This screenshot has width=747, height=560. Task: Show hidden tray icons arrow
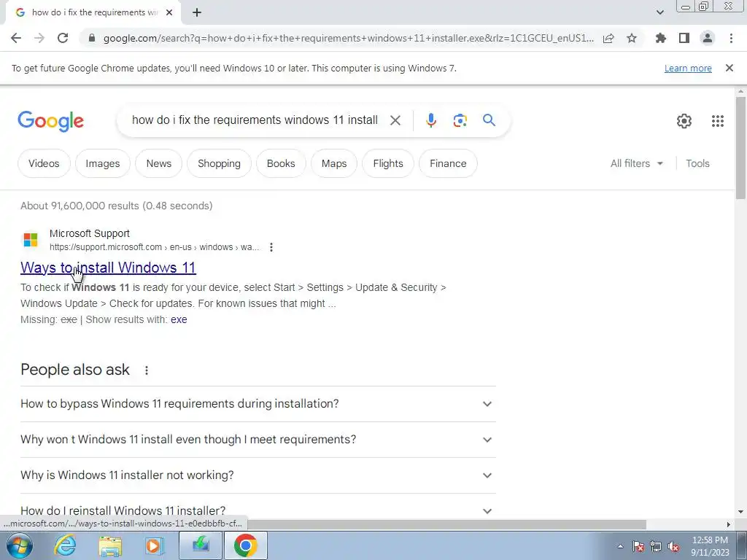(620, 546)
